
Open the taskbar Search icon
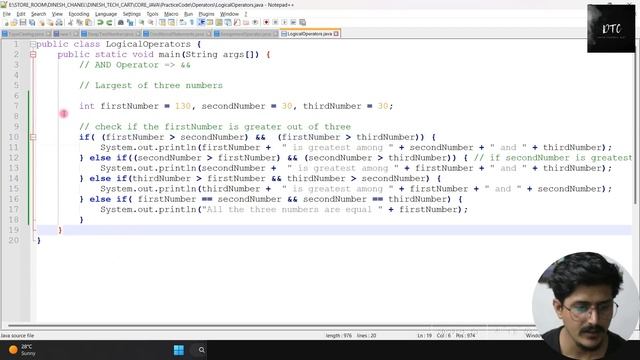pos(201,350)
